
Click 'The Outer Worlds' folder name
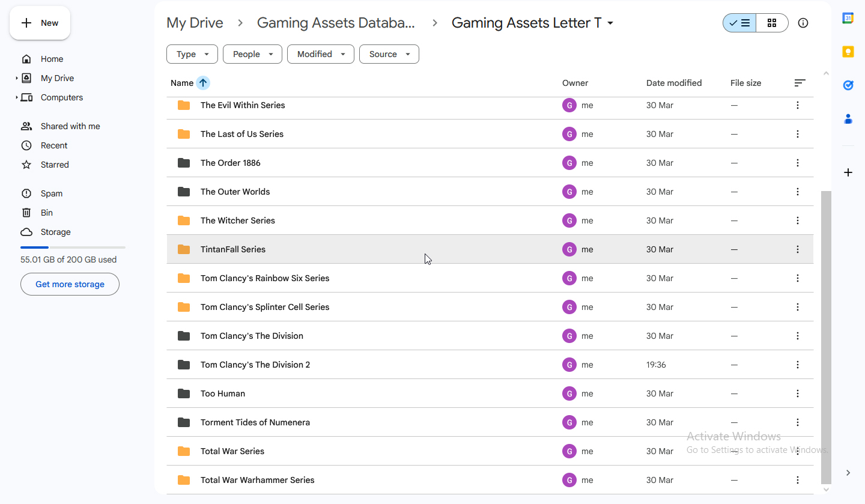(235, 192)
